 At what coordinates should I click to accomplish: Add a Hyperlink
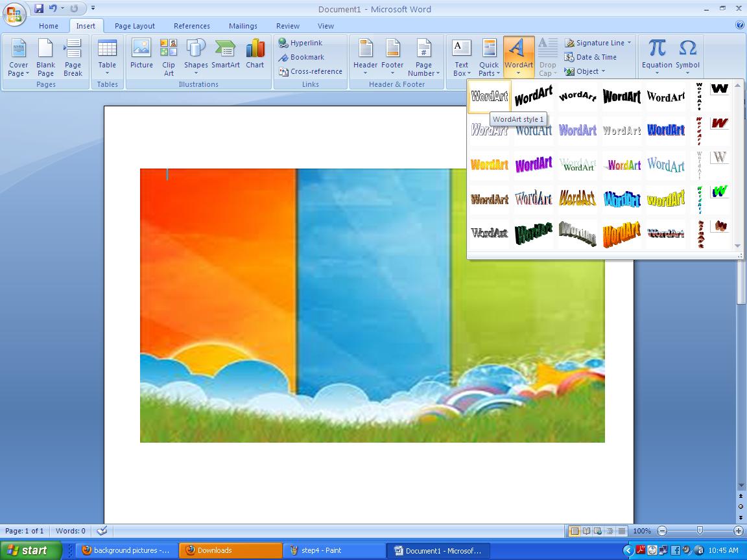point(301,43)
